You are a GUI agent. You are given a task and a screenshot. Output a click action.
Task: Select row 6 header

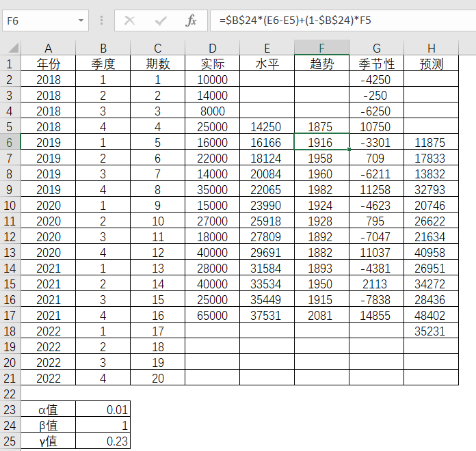coord(10,143)
